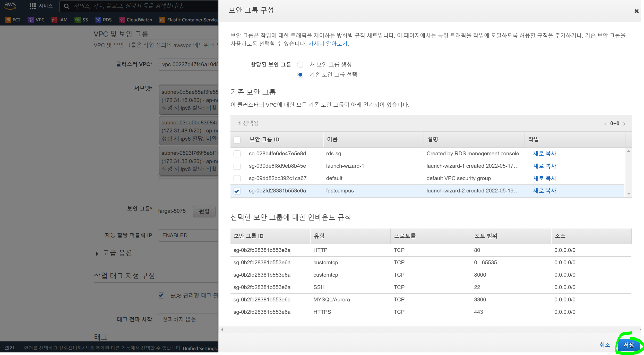The width and height of the screenshot is (644, 355).
Task: Open the IAM shortcut icon
Action: point(54,20)
